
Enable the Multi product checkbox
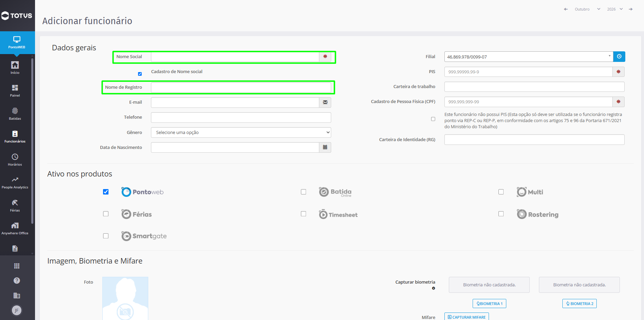click(501, 192)
